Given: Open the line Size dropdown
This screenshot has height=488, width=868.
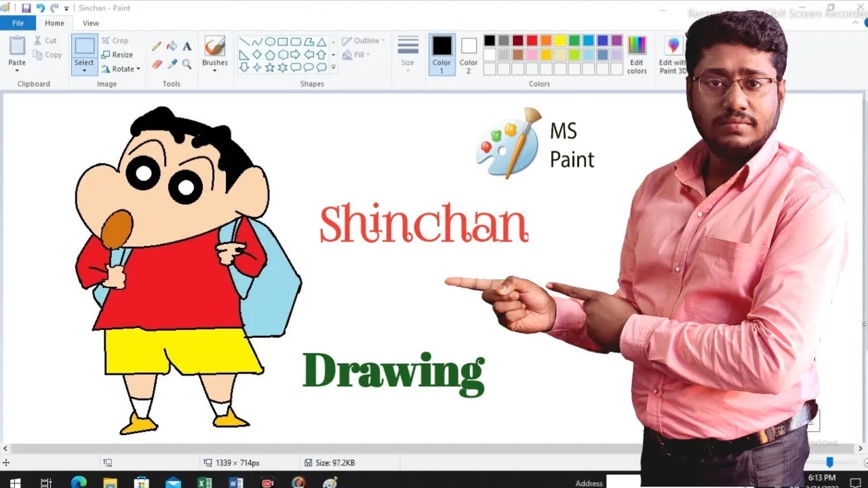Looking at the screenshot, I should click(x=408, y=54).
